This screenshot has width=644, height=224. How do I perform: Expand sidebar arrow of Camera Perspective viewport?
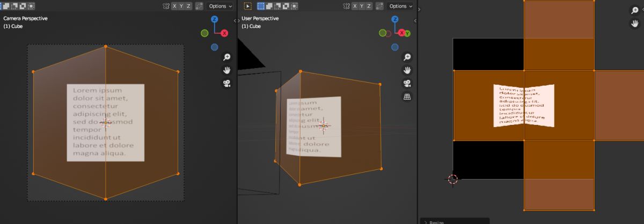[235, 20]
